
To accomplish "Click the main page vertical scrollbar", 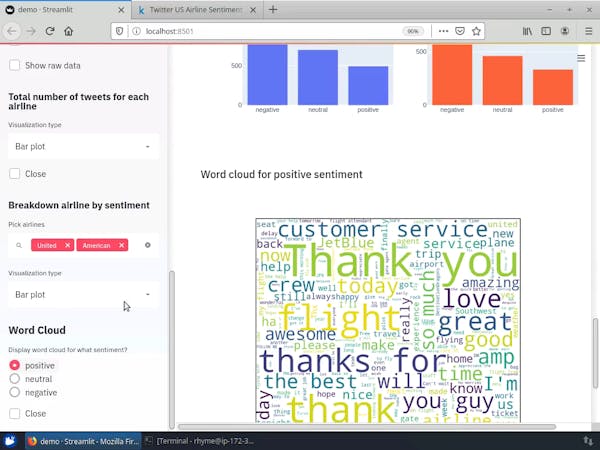I will tap(595, 353).
